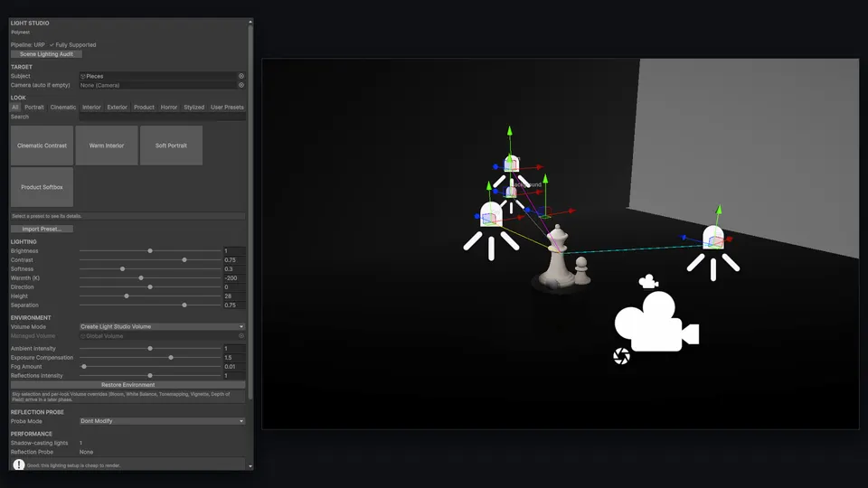The width and height of the screenshot is (868, 488).
Task: Click the info warning icon at panel bottom
Action: click(x=19, y=465)
